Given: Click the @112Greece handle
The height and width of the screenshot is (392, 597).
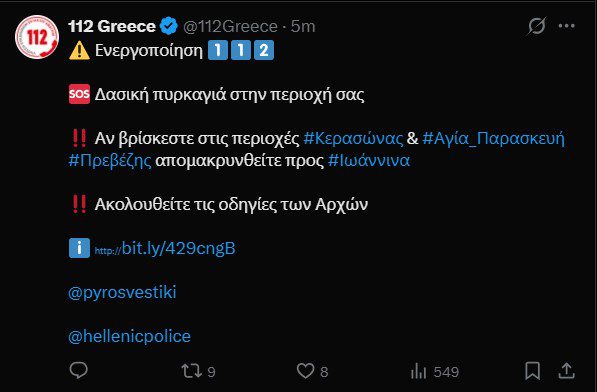Looking at the screenshot, I should (x=230, y=27).
